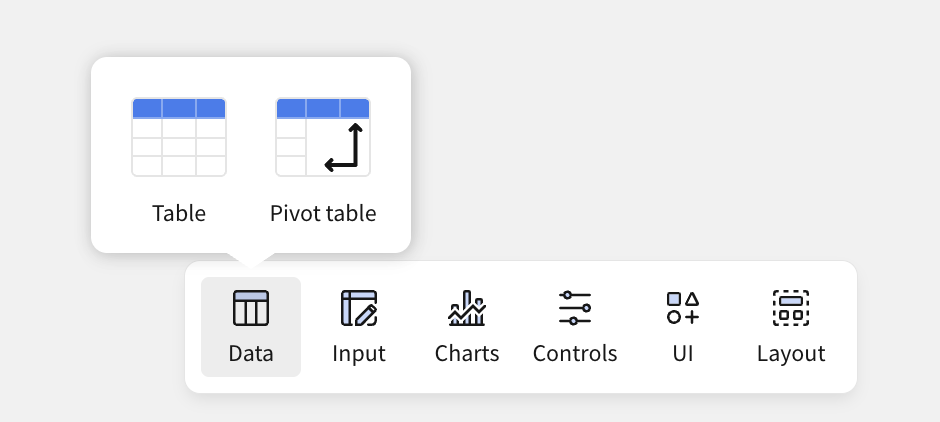Click the pencil on the Input icon
The width and height of the screenshot is (940, 422).
tap(367, 314)
